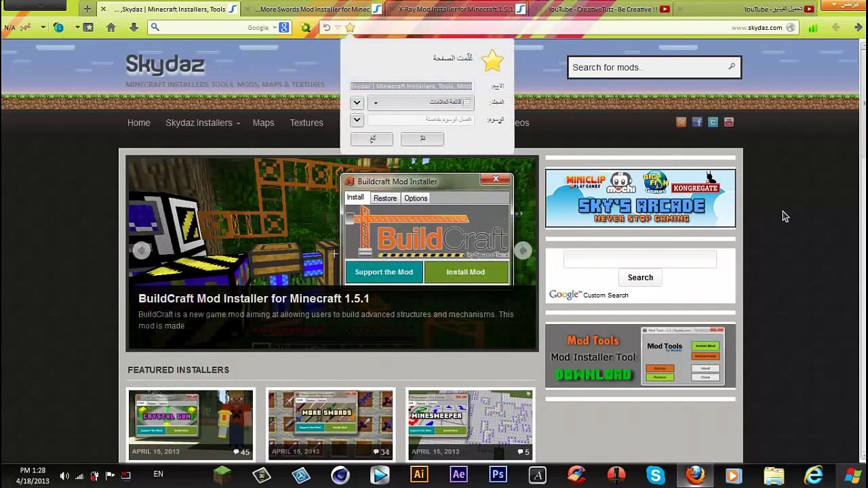Open Minecraft from the taskbar

[x=222, y=475]
